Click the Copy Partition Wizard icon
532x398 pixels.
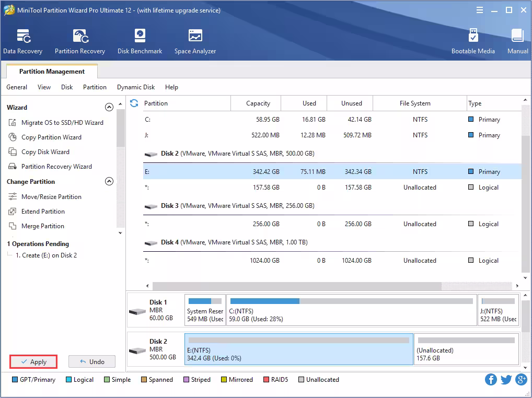click(13, 137)
